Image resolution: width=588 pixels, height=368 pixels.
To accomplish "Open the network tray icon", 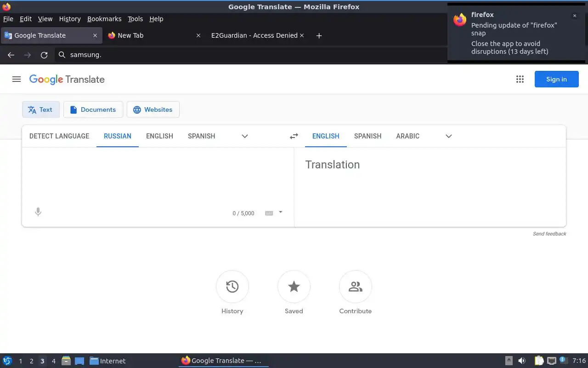I will point(552,361).
